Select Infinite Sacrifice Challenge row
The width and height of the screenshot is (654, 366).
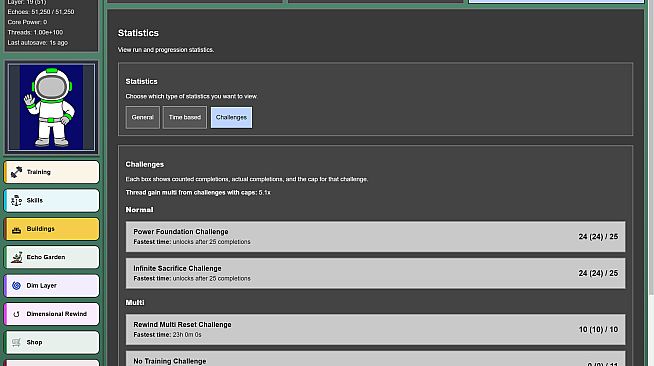coord(375,273)
